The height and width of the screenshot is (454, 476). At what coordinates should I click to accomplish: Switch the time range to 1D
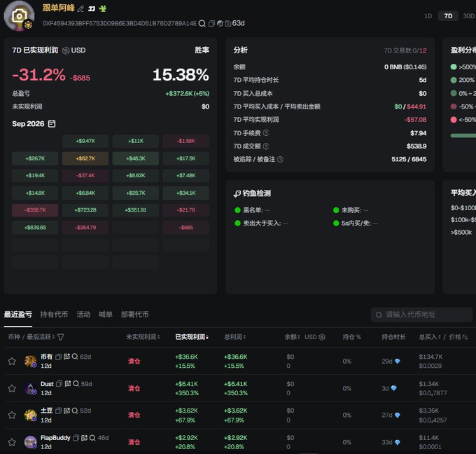(x=428, y=16)
